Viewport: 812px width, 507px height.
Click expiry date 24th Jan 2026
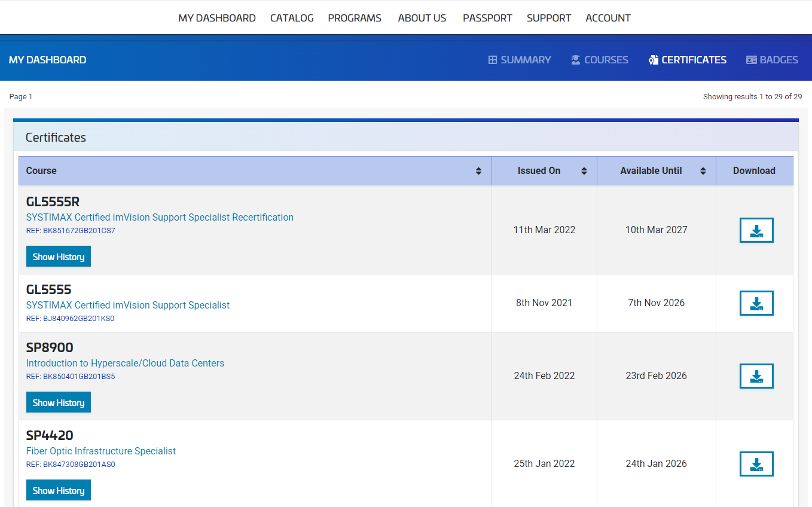pyautogui.click(x=657, y=464)
